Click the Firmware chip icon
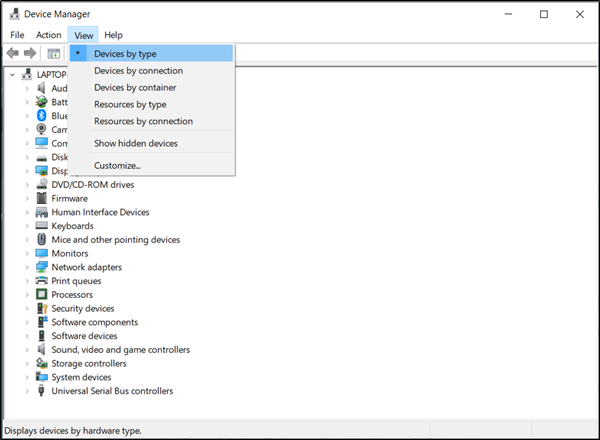Viewport: 600px width, 440px height. (x=41, y=198)
